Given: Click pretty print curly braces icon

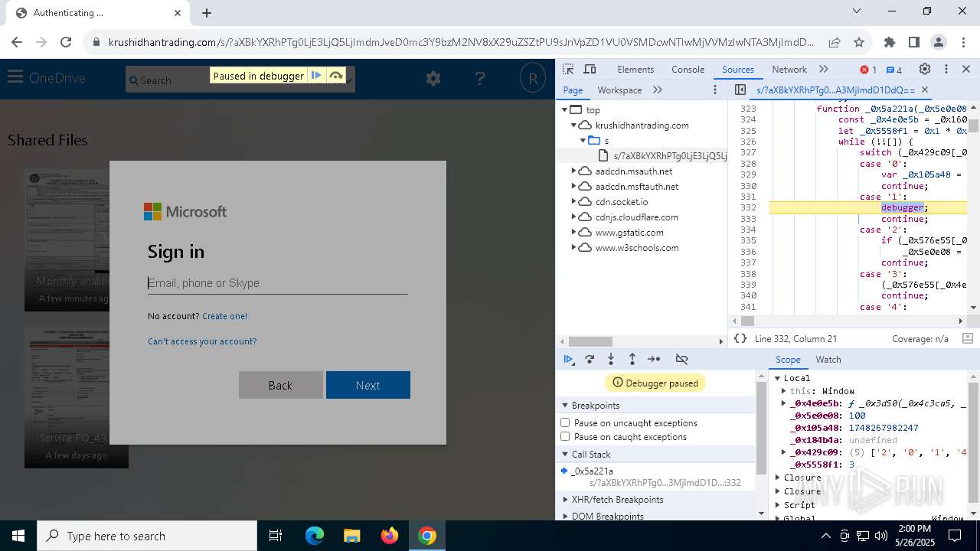Looking at the screenshot, I should [x=740, y=338].
